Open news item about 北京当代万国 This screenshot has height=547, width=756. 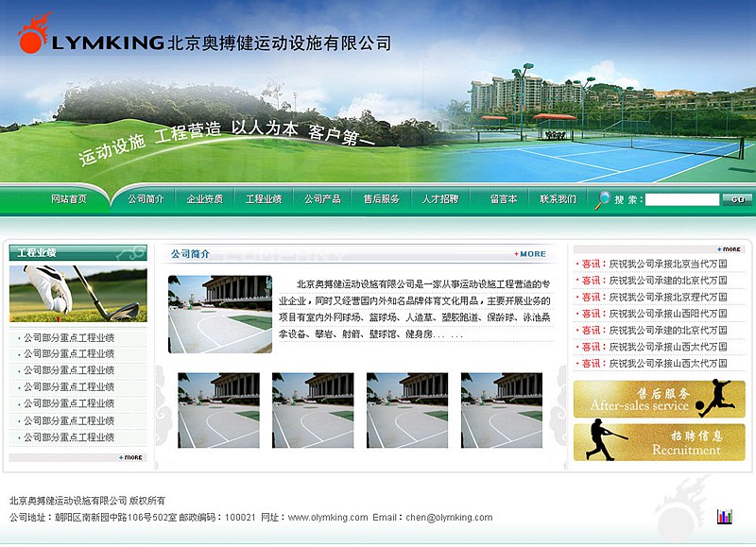667,265
